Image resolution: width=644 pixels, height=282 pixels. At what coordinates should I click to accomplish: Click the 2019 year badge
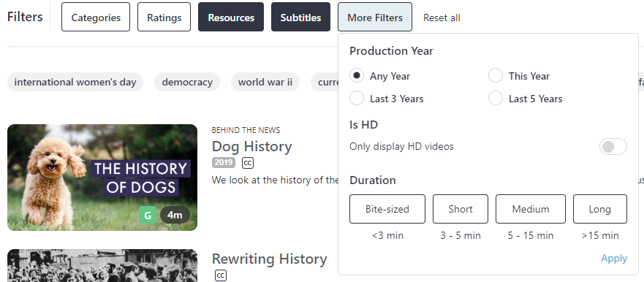click(x=224, y=162)
